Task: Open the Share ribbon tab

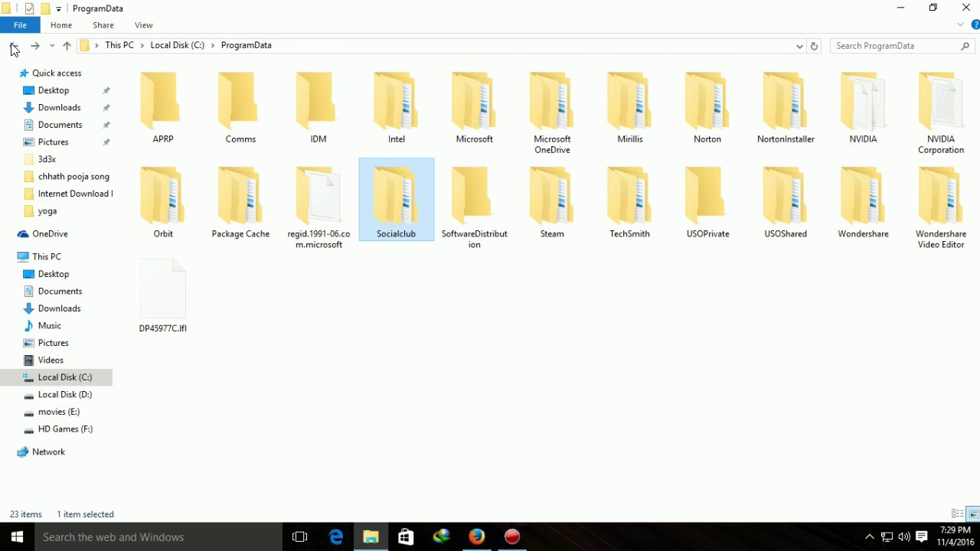Action: point(103,25)
